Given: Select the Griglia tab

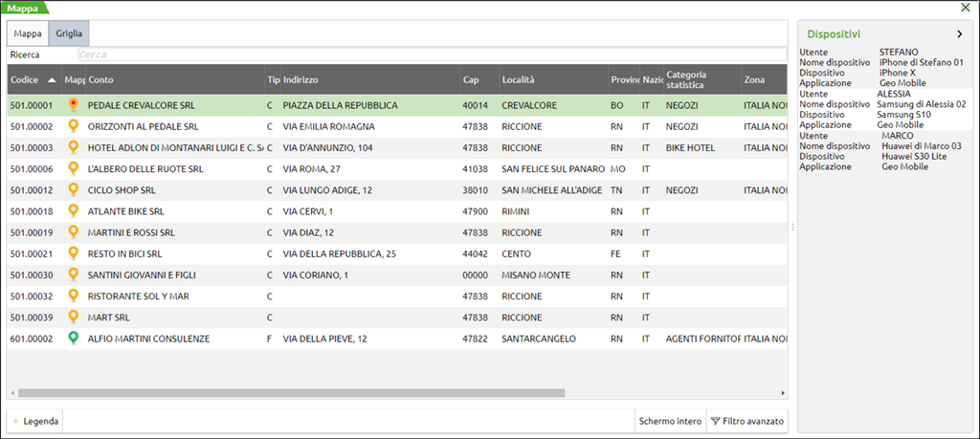Looking at the screenshot, I should (68, 33).
